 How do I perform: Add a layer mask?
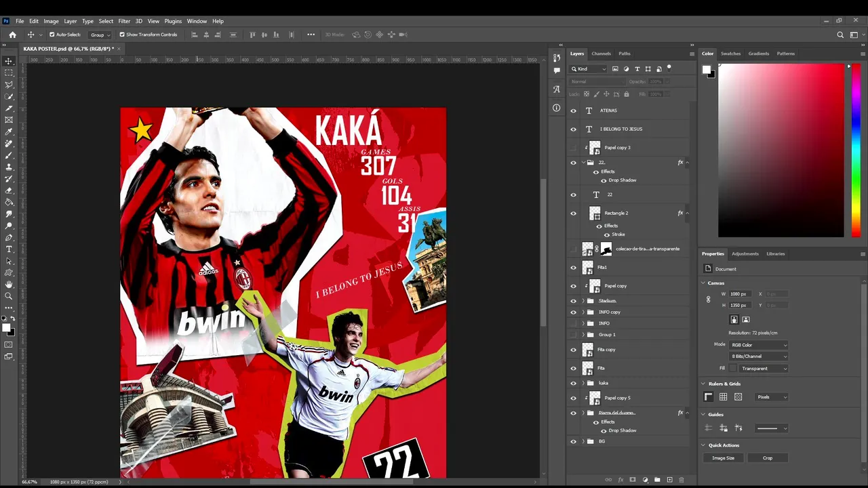(633, 480)
